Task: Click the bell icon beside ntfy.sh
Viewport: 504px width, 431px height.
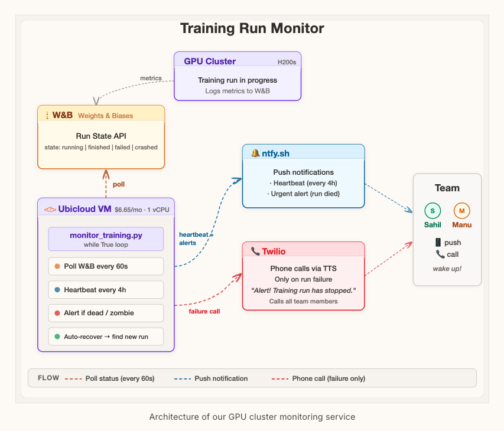Action: point(255,153)
